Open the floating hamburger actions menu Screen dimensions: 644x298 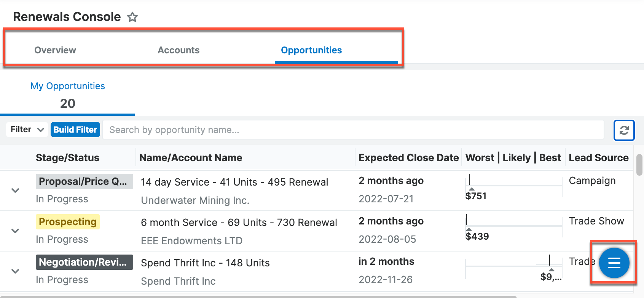[x=614, y=263]
